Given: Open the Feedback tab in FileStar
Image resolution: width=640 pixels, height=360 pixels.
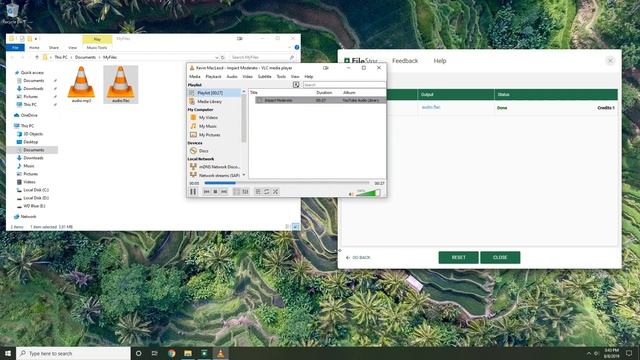Looking at the screenshot, I should [405, 61].
